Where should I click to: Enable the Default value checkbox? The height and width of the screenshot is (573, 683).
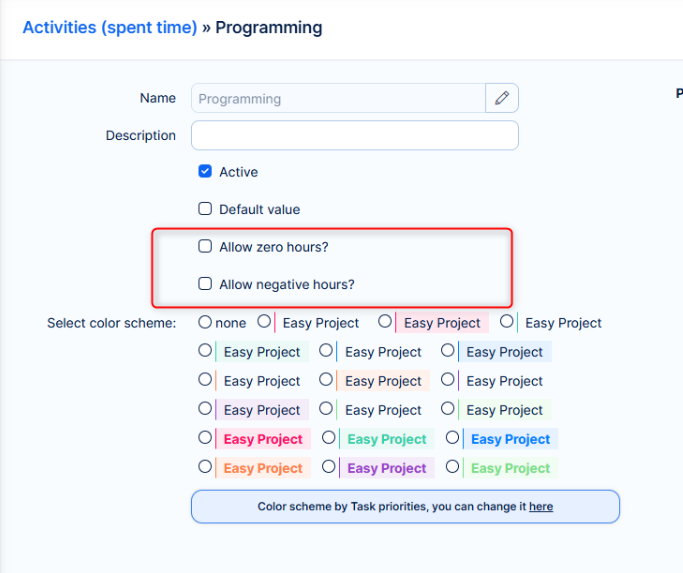(x=205, y=209)
